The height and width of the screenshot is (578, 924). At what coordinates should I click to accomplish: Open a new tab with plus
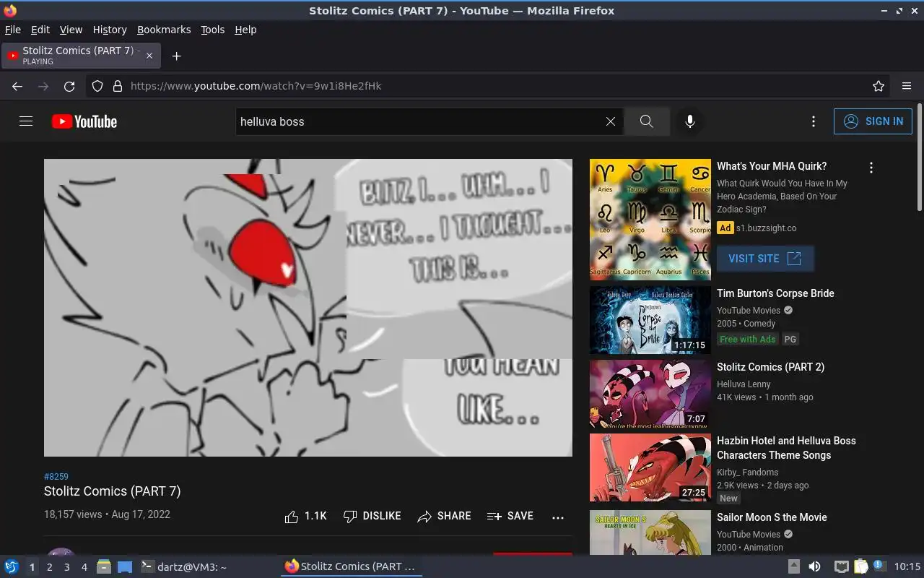[176, 56]
